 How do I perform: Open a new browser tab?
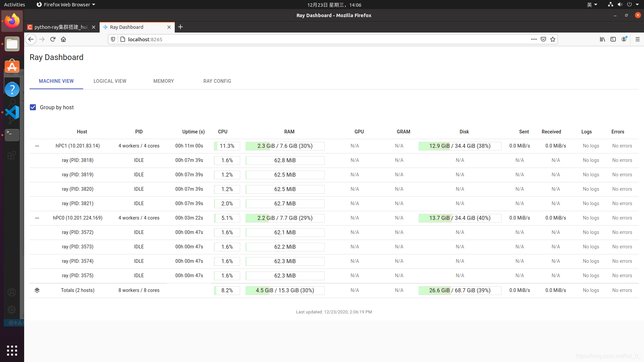pyautogui.click(x=180, y=27)
